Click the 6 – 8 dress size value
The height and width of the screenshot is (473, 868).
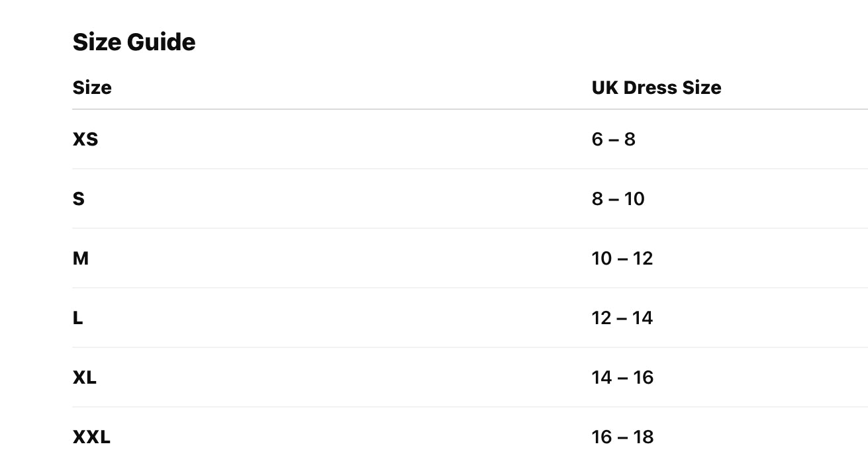[613, 140]
